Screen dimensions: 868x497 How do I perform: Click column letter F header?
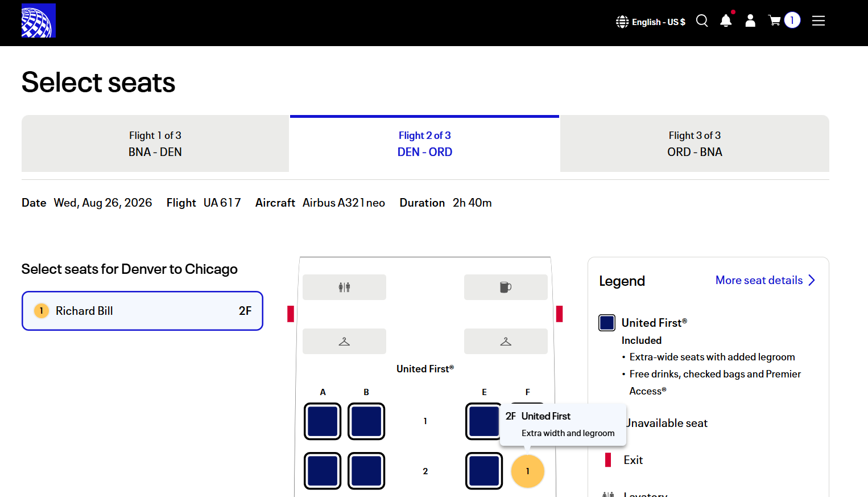coord(528,392)
